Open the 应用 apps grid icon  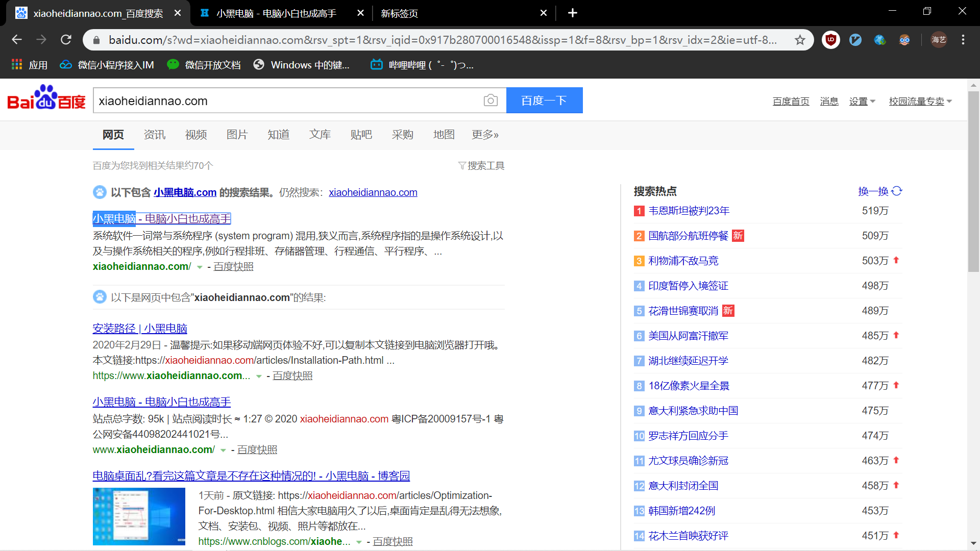pyautogui.click(x=17, y=65)
